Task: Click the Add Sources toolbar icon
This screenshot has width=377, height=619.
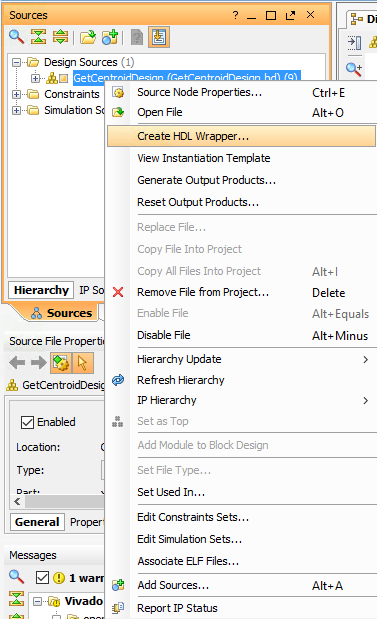Action: click(110, 37)
